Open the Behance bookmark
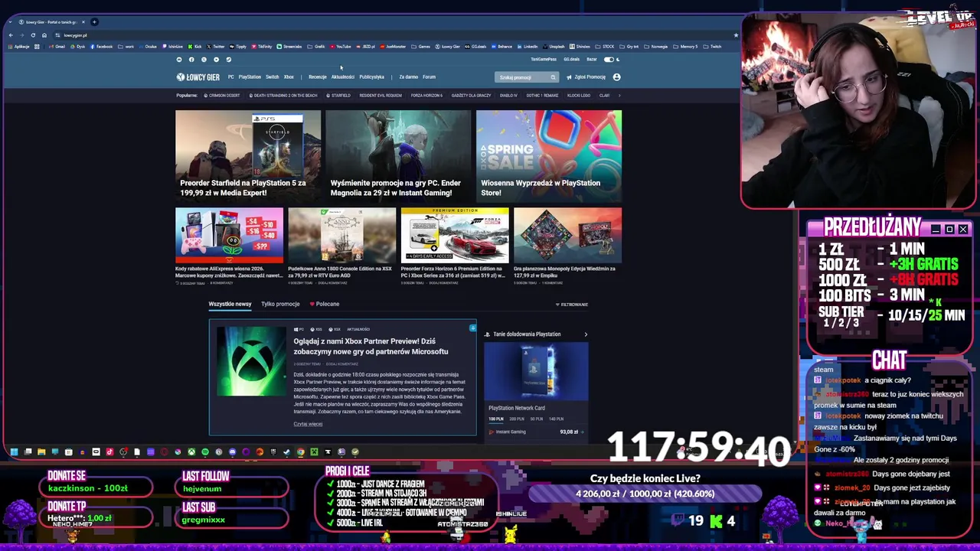The image size is (980, 551). [501, 47]
